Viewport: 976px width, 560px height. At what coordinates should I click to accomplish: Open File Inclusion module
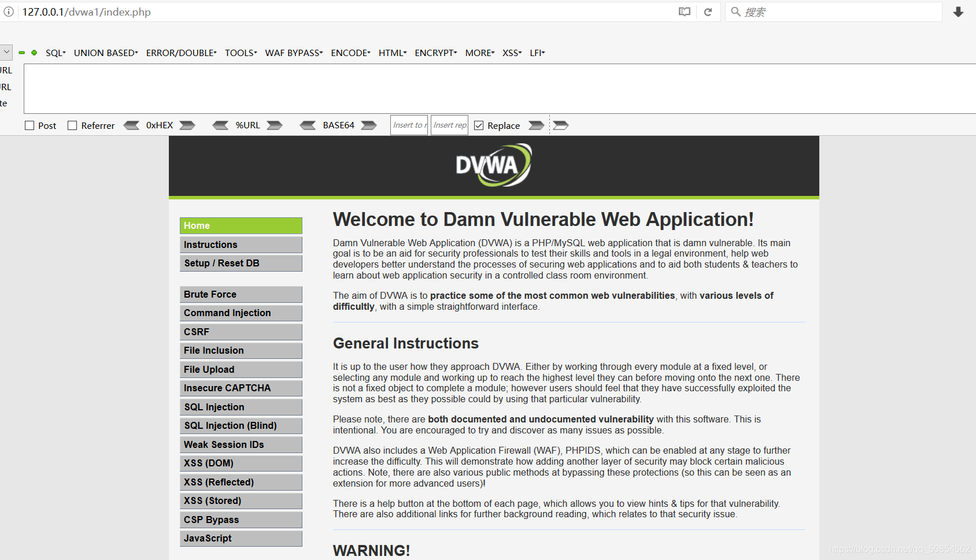point(241,350)
